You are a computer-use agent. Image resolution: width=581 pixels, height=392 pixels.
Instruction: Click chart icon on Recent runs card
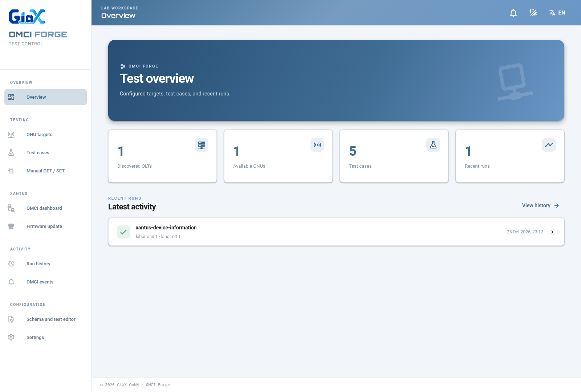point(549,145)
